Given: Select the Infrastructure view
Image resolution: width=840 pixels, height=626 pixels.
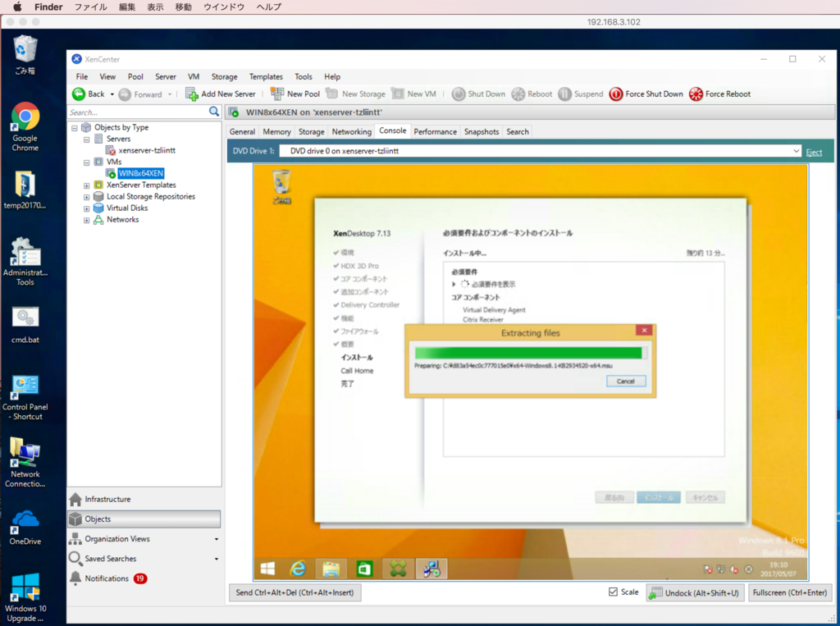Looking at the screenshot, I should tap(107, 499).
